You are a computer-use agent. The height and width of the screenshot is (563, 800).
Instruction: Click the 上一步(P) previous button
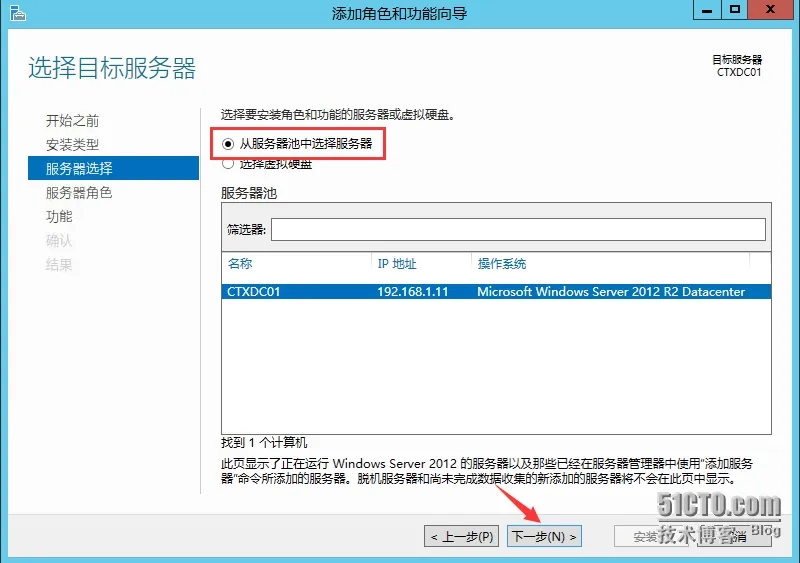click(x=462, y=536)
